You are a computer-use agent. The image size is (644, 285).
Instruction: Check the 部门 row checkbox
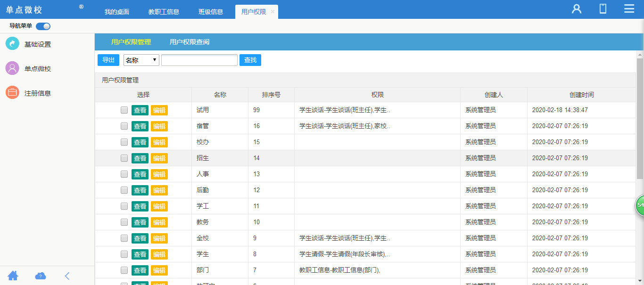(x=124, y=270)
